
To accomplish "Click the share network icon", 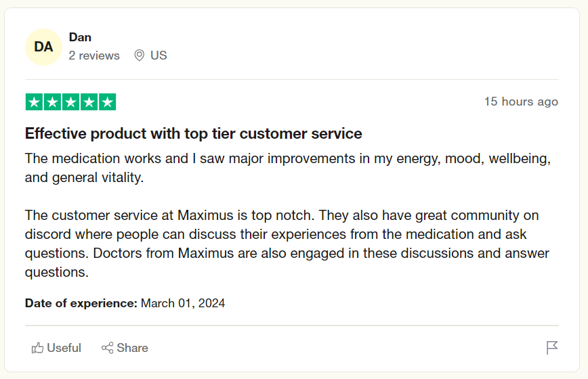I will point(107,348).
